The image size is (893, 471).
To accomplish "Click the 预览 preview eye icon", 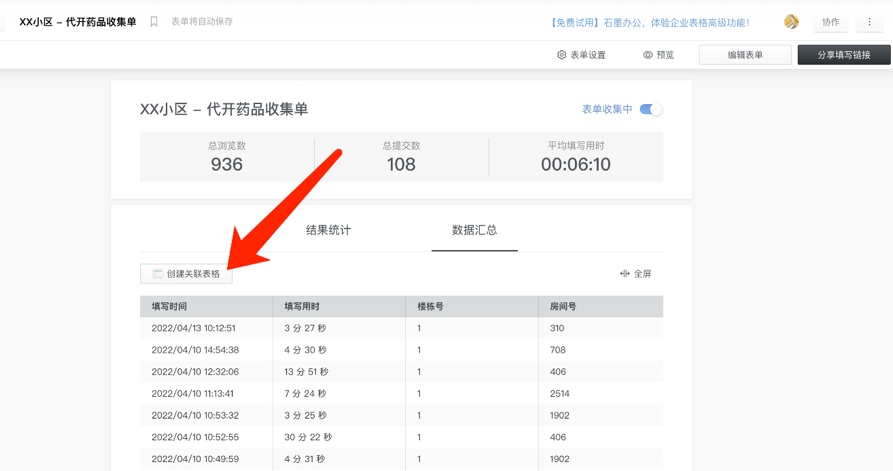I will [648, 55].
